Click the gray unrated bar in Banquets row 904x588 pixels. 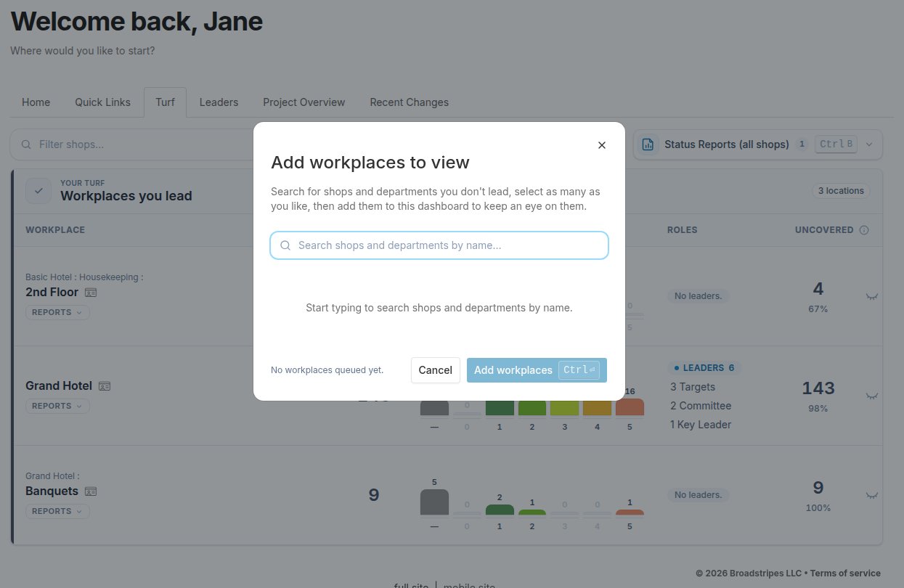[x=434, y=502]
